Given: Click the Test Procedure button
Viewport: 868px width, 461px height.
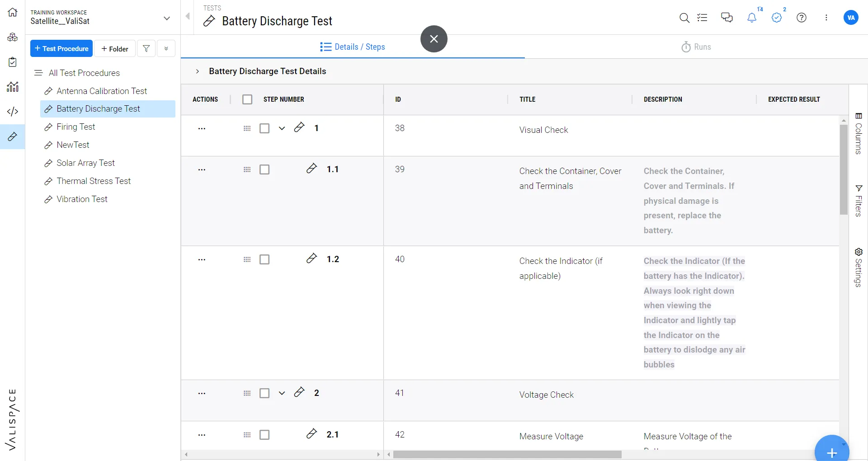Looking at the screenshot, I should click(61, 48).
